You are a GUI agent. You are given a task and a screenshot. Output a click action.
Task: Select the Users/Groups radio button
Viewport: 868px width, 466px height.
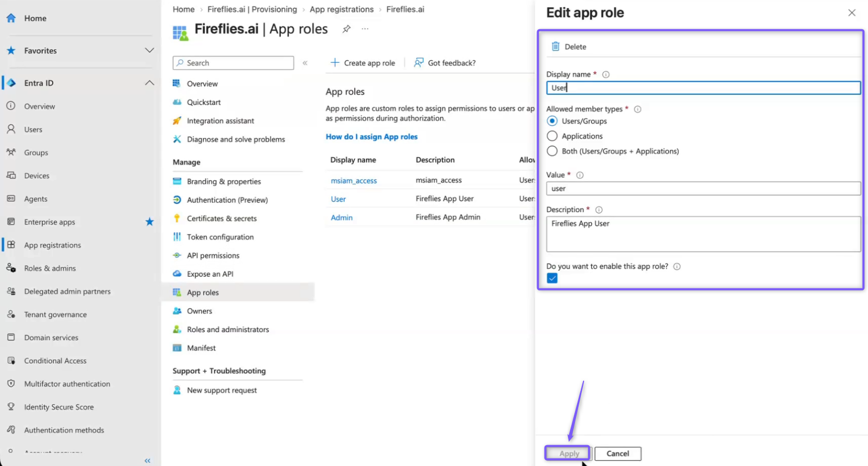552,121
